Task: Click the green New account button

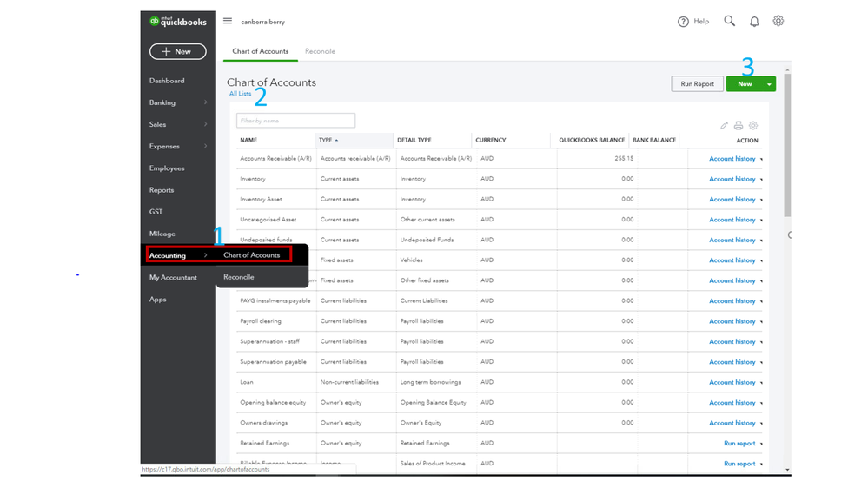Action: point(745,84)
